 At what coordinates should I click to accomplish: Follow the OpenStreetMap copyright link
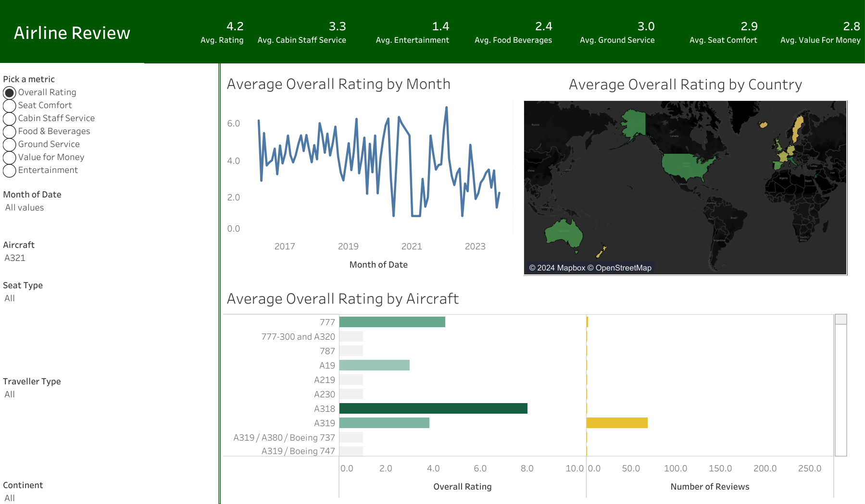point(624,268)
